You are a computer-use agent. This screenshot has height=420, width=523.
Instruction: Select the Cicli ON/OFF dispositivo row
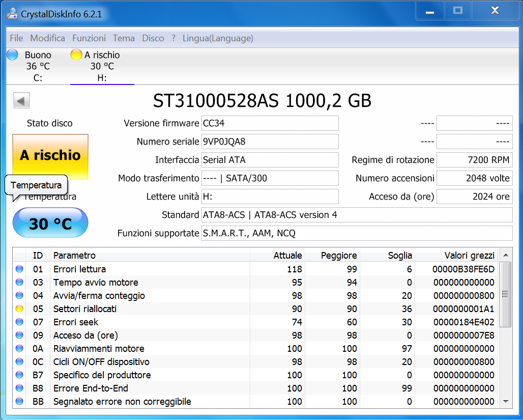pyautogui.click(x=255, y=361)
